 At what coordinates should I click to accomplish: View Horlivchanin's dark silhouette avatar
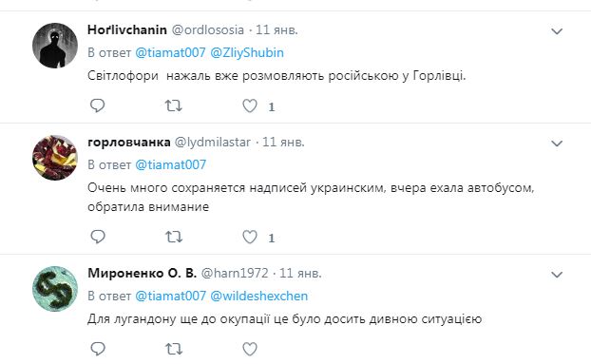[x=55, y=46]
